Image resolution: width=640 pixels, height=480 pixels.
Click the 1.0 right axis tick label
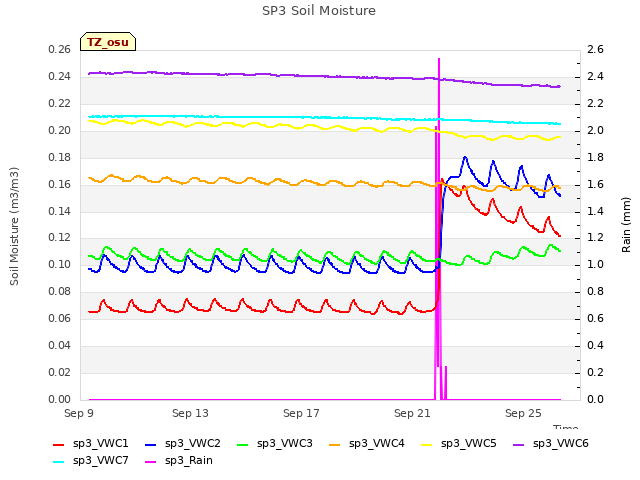(x=595, y=264)
